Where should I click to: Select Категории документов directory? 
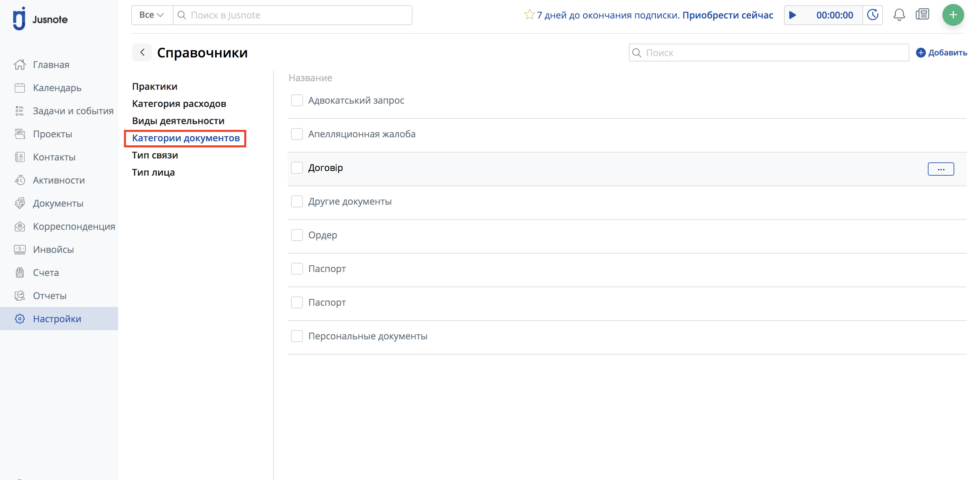186,138
